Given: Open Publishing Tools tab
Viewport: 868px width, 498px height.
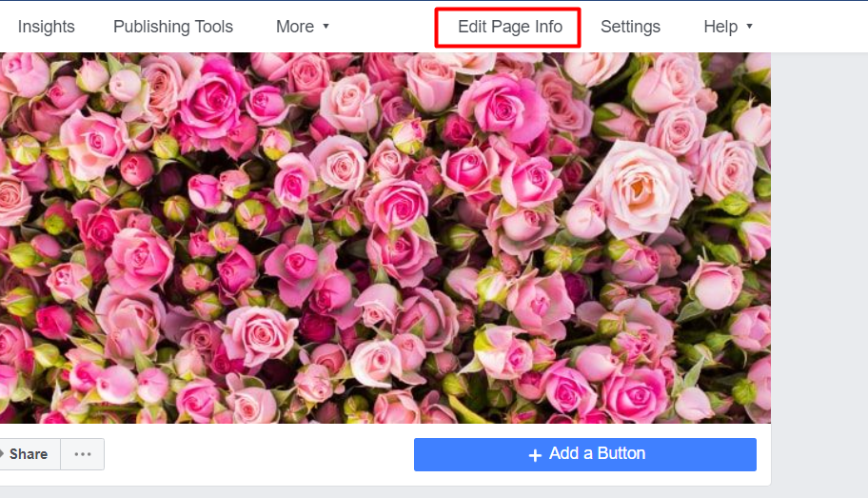Looking at the screenshot, I should point(172,27).
